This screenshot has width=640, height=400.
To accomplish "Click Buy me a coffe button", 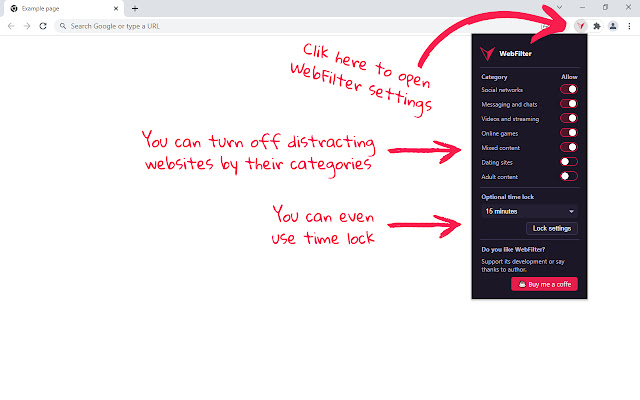I will point(544,284).
